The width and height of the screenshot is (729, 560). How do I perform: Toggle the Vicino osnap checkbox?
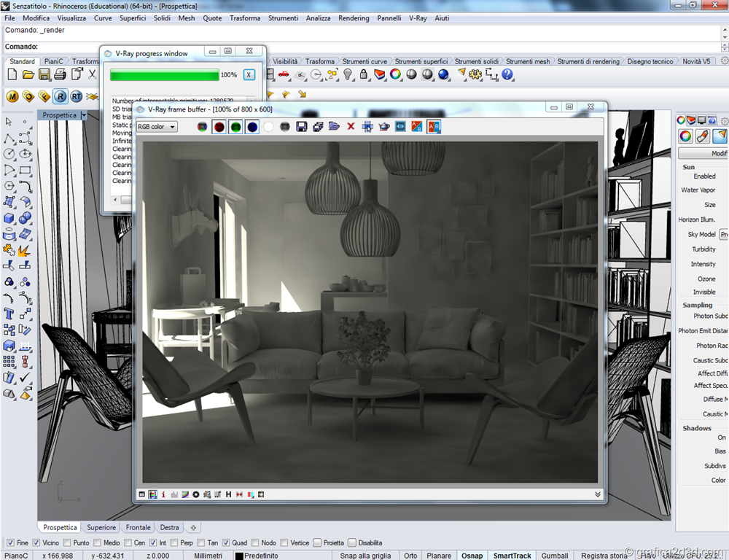pyautogui.click(x=36, y=542)
